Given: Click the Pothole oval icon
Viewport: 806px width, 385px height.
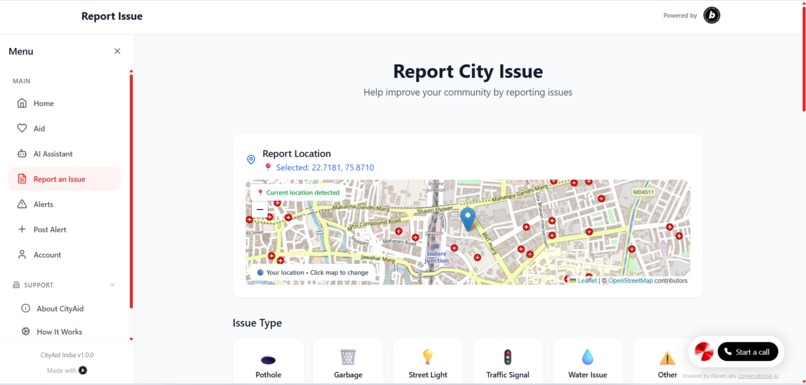Looking at the screenshot, I should (268, 359).
